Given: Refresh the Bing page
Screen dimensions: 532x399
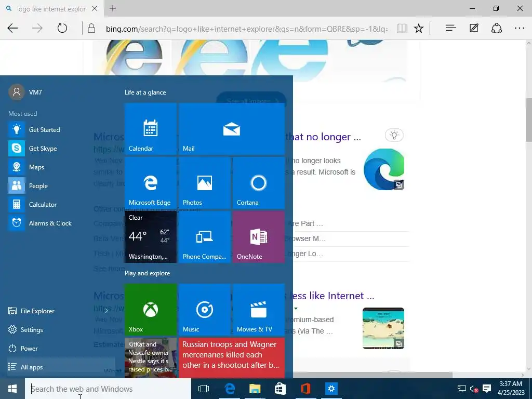Looking at the screenshot, I should tap(62, 28).
